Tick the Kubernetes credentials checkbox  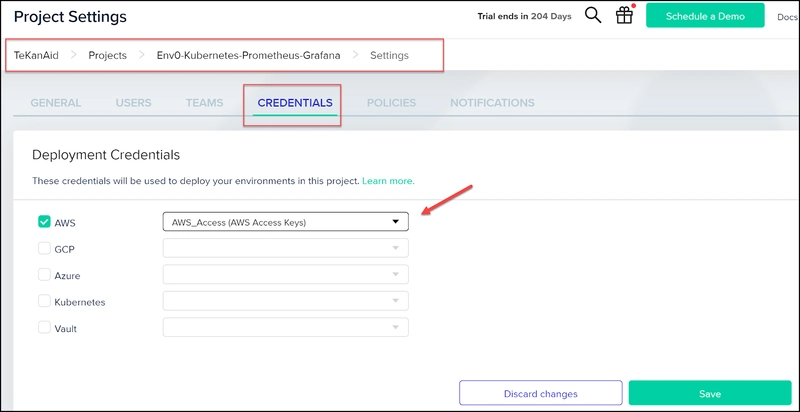click(44, 301)
